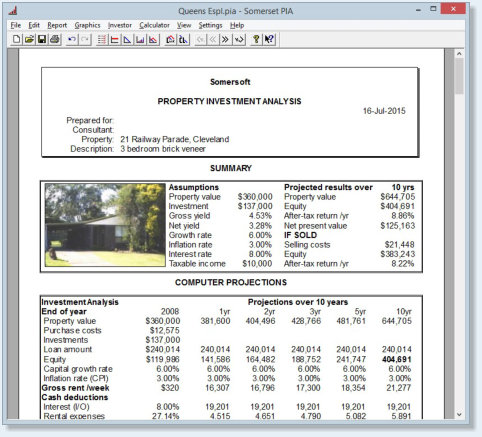The height and width of the screenshot is (437, 482).
Task: Click the 'COMPUTER PROJECTIONS' heading
Action: pos(231,283)
